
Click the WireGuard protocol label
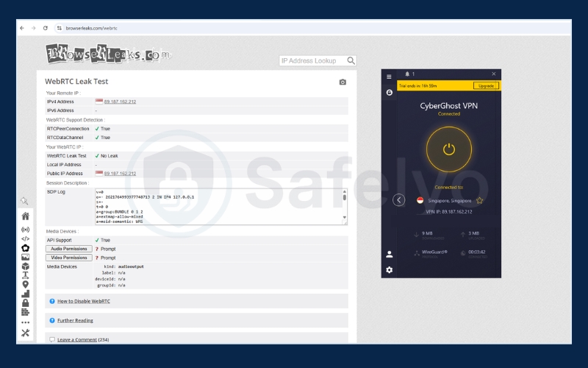pos(434,252)
